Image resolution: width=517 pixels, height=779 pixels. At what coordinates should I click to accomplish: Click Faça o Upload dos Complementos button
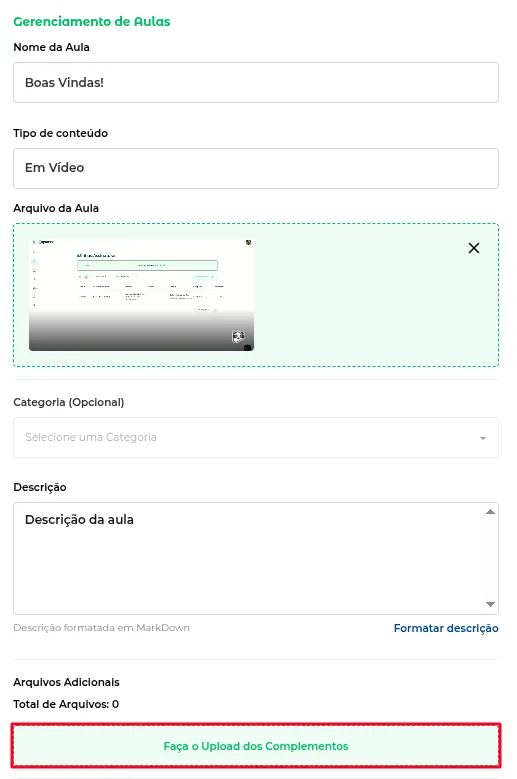click(x=256, y=746)
